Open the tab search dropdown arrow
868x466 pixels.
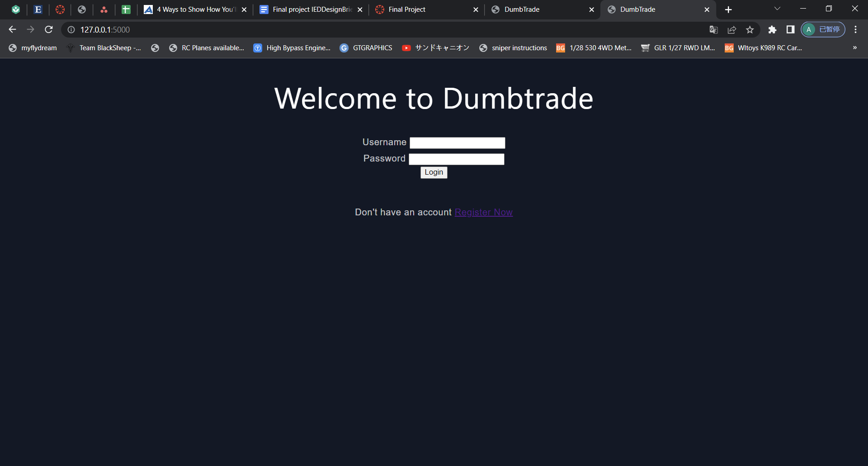(777, 9)
